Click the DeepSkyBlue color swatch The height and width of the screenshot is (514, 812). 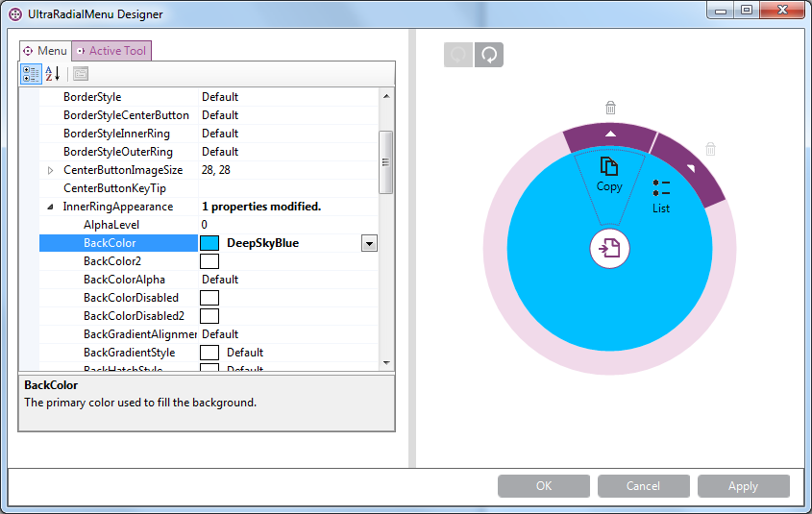click(209, 244)
